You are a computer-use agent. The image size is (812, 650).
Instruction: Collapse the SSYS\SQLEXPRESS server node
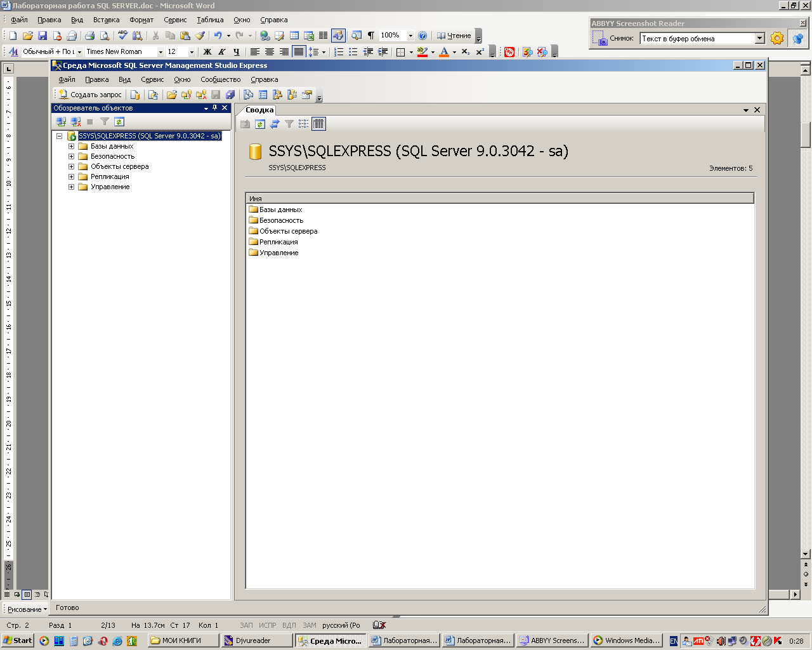pyautogui.click(x=59, y=136)
